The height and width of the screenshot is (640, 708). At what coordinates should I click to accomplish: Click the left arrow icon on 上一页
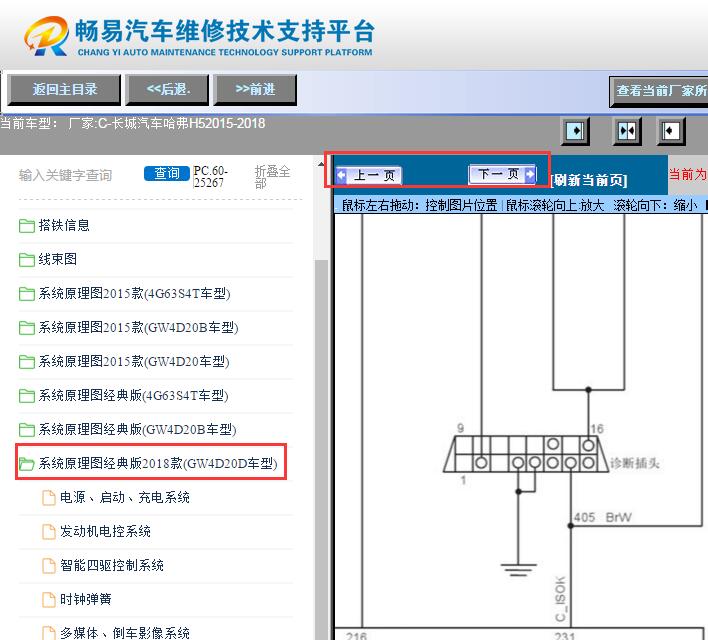point(342,175)
